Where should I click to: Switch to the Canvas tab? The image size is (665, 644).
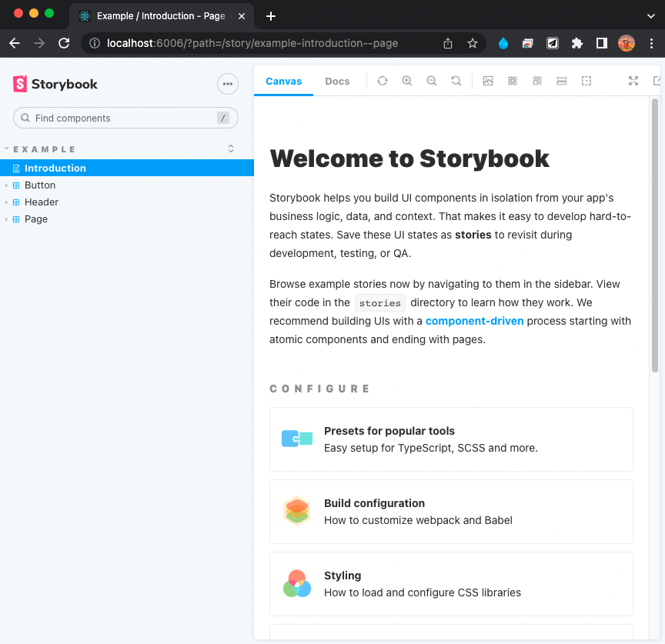click(283, 81)
